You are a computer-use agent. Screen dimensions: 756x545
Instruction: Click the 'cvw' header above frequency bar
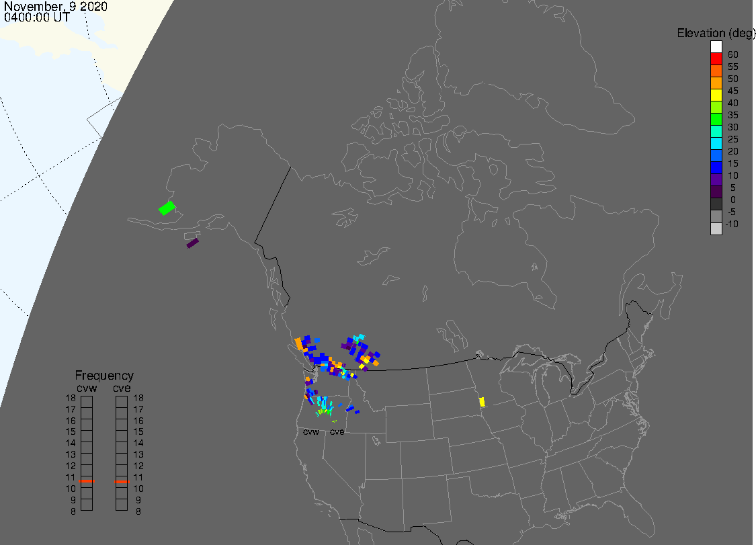click(x=87, y=388)
